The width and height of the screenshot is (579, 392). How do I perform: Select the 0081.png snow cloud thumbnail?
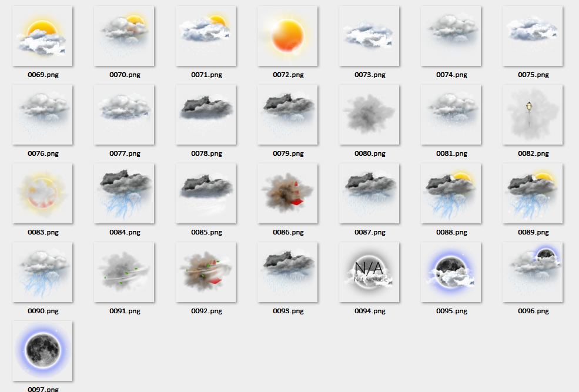pos(451,115)
